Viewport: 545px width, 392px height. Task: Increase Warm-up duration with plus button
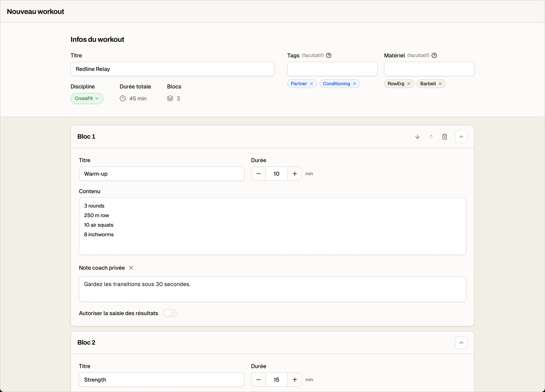tap(295, 174)
